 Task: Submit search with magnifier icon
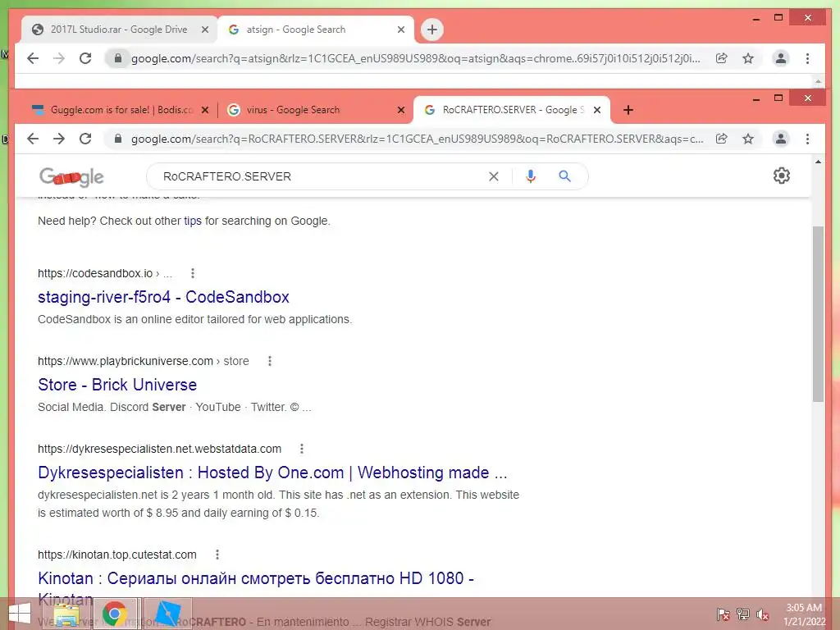tap(564, 176)
